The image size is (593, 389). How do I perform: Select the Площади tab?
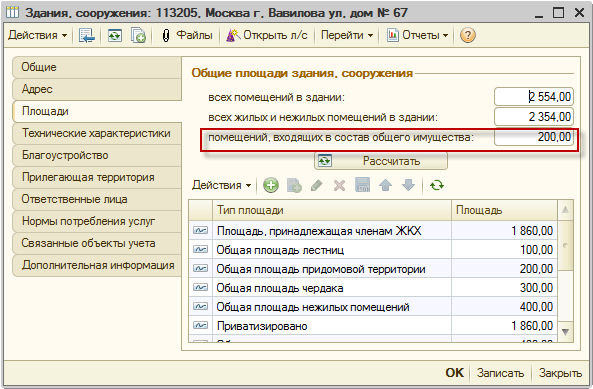coord(97,111)
